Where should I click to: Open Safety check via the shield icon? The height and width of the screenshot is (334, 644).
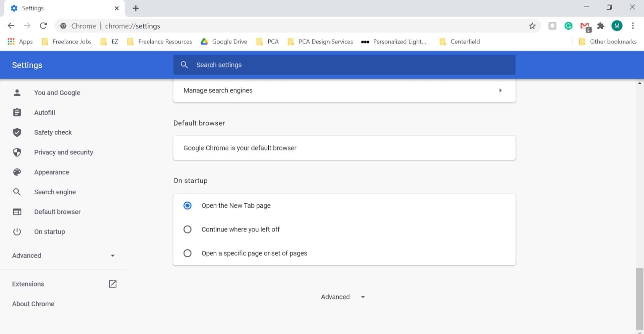(17, 132)
